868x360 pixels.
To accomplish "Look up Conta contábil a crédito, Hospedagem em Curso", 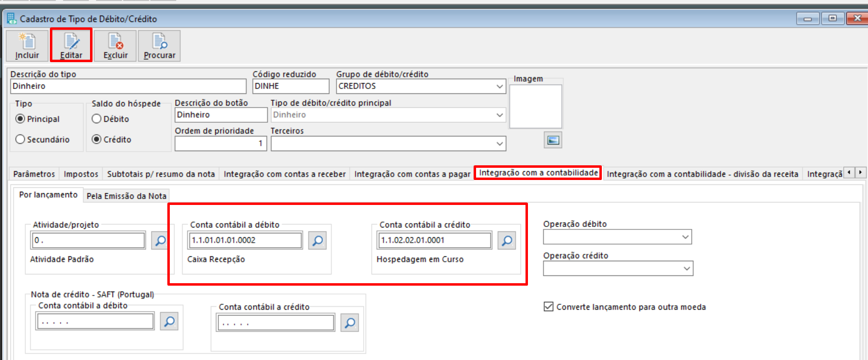I will [507, 241].
